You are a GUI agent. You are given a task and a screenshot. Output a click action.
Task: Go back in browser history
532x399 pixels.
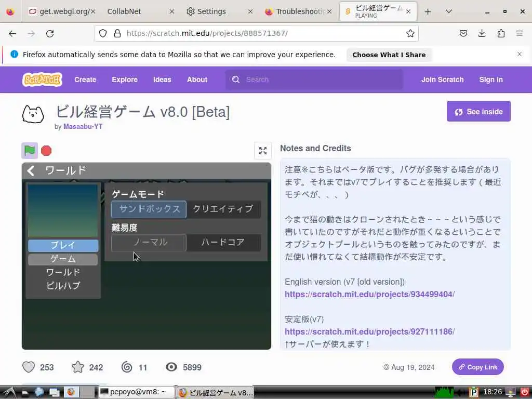(12, 33)
